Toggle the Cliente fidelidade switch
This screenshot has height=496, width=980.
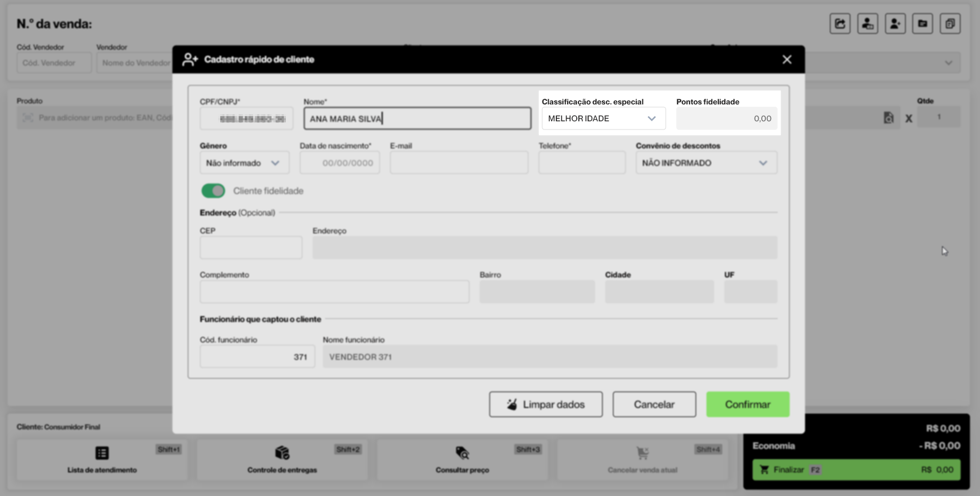(x=213, y=191)
